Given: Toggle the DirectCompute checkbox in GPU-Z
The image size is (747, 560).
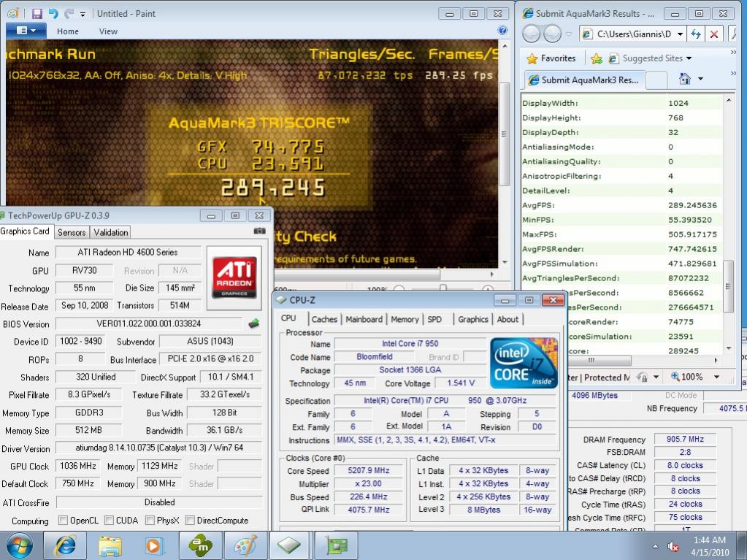Looking at the screenshot, I should [x=190, y=521].
